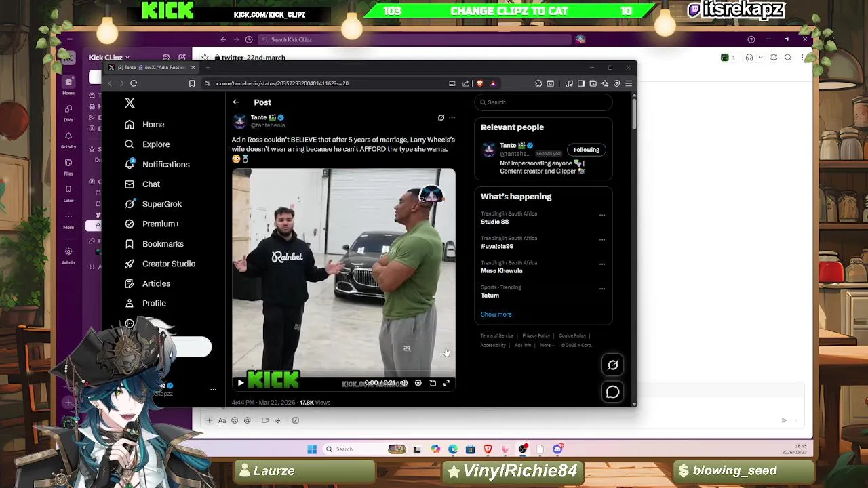Viewport: 868px width, 488px height.
Task: Toggle Following button for Tante
Action: point(587,150)
